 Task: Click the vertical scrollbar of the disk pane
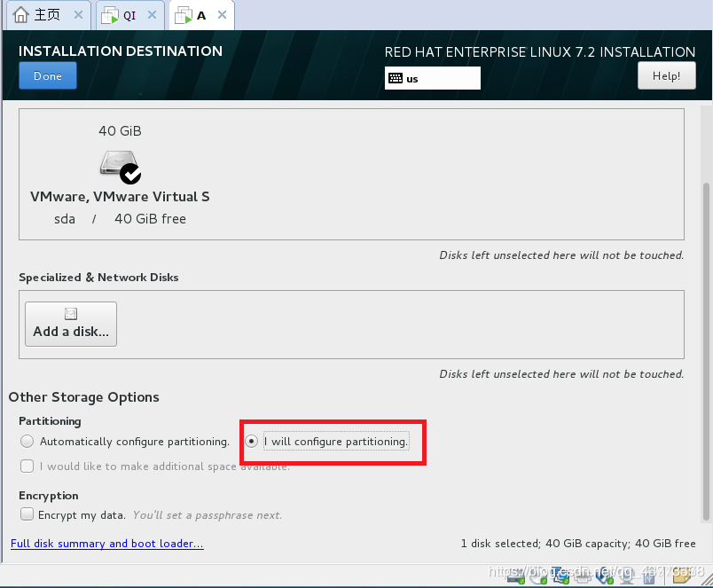(x=706, y=351)
